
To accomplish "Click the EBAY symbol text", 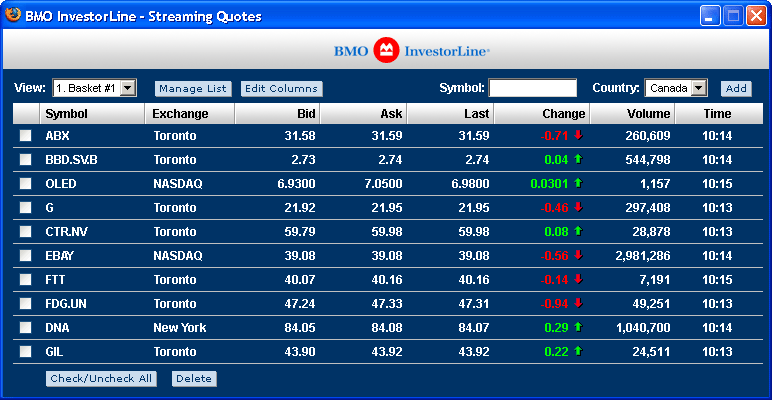I will pos(60,256).
